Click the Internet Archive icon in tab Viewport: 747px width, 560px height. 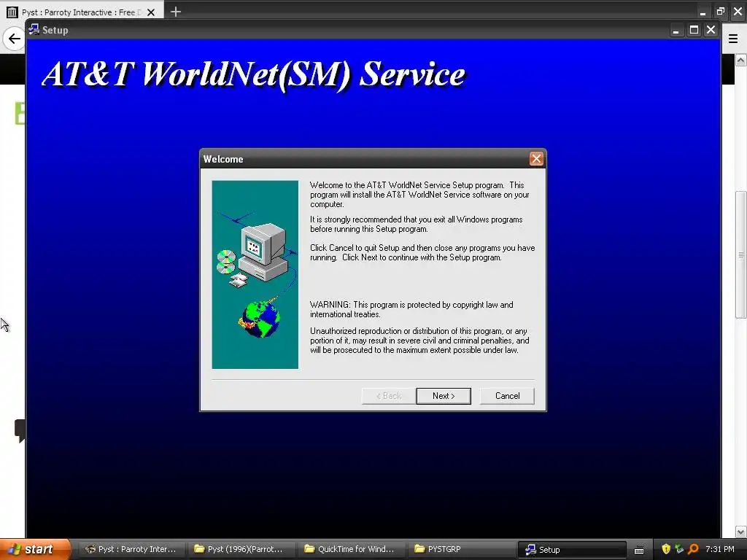point(12,12)
